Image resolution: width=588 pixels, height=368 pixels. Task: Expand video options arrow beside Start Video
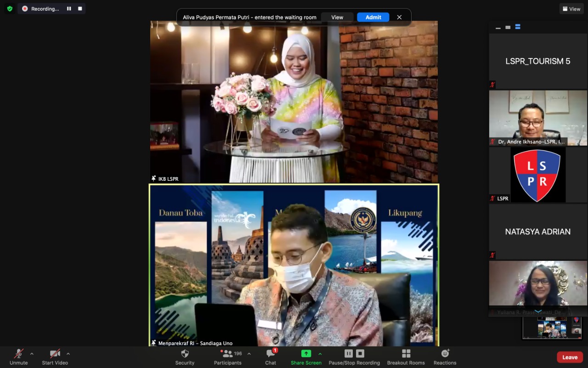point(68,354)
